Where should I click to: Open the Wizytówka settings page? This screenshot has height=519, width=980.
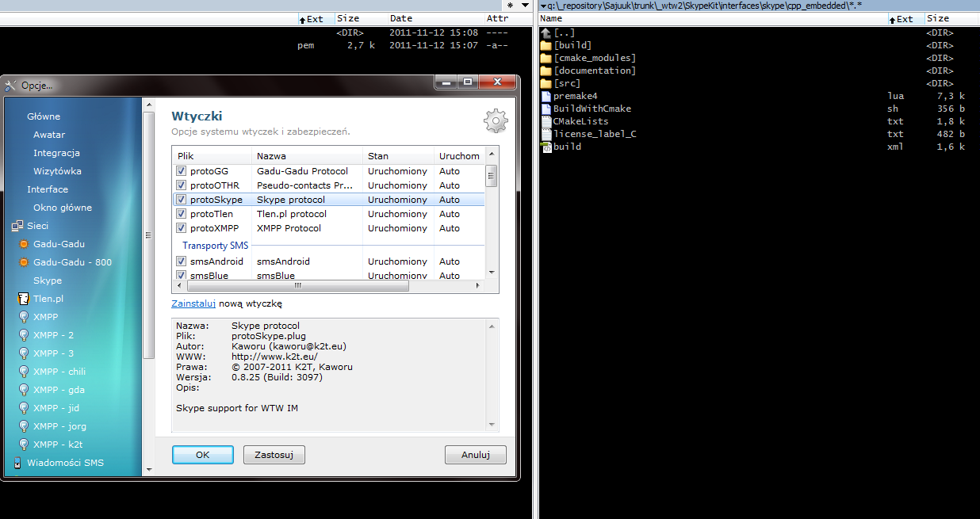pos(57,171)
